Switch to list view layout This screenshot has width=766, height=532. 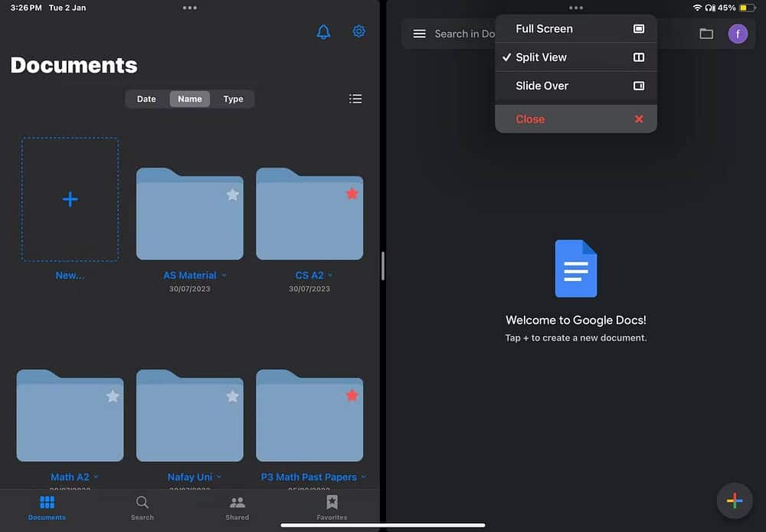point(355,98)
